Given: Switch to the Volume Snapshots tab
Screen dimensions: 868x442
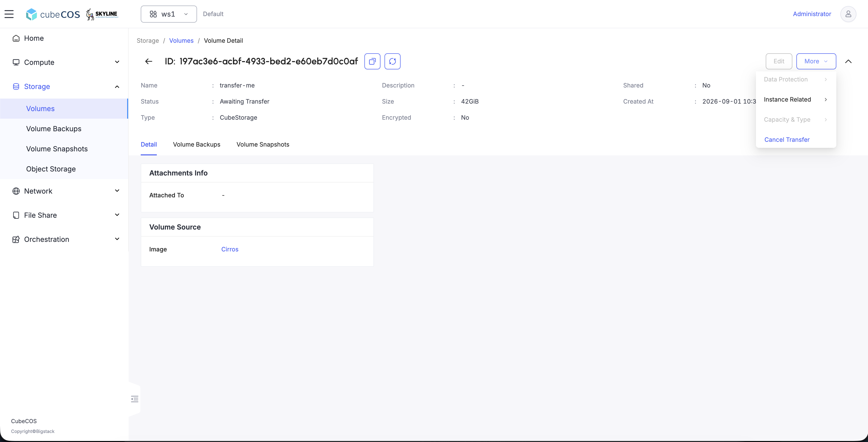Looking at the screenshot, I should click(x=263, y=144).
